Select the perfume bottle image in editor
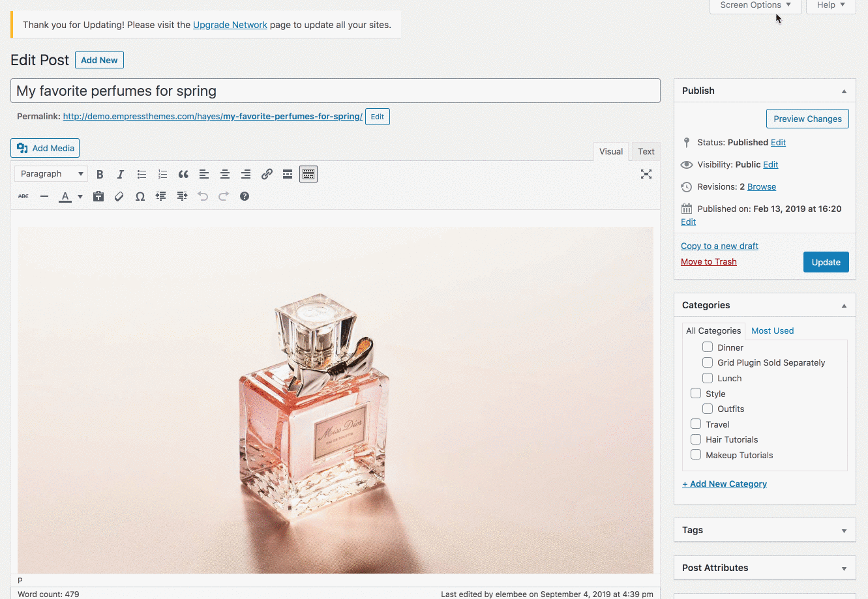 point(335,400)
